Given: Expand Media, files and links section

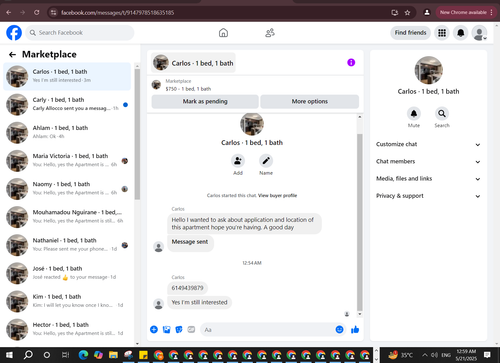Looking at the screenshot, I should [428, 179].
